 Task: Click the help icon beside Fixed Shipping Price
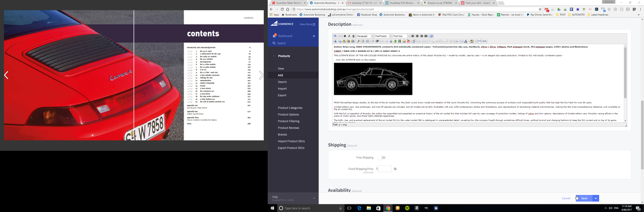pos(395,169)
